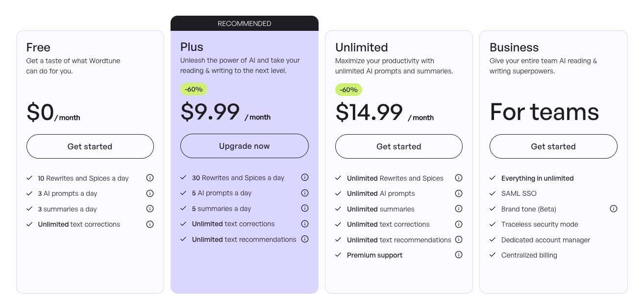This screenshot has height=307, width=644.
Task: Click Get started under the Free plan
Action: point(90,146)
